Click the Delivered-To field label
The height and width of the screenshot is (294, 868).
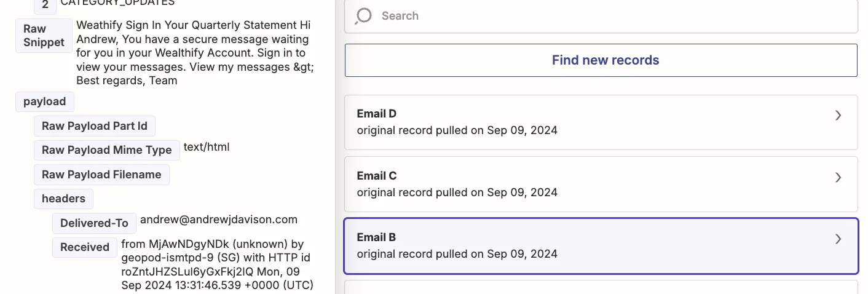tap(94, 223)
